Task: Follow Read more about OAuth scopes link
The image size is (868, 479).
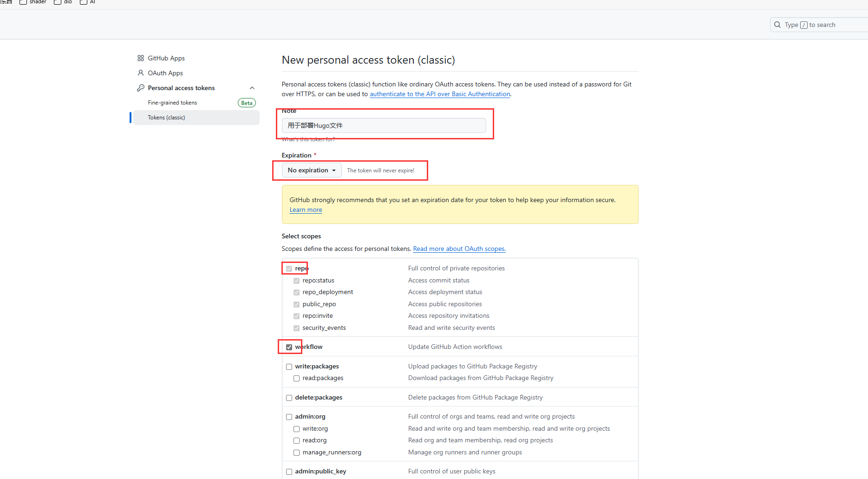Action: 459,249
